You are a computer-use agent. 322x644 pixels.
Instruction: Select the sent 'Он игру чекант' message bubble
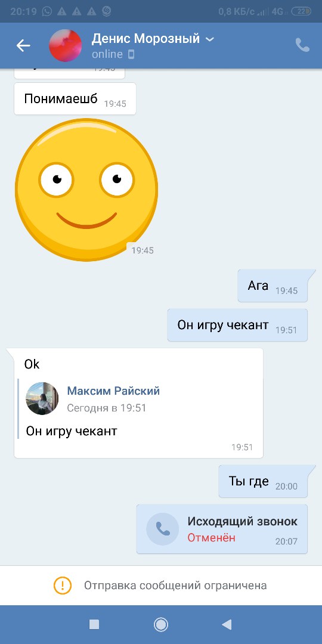(x=237, y=326)
